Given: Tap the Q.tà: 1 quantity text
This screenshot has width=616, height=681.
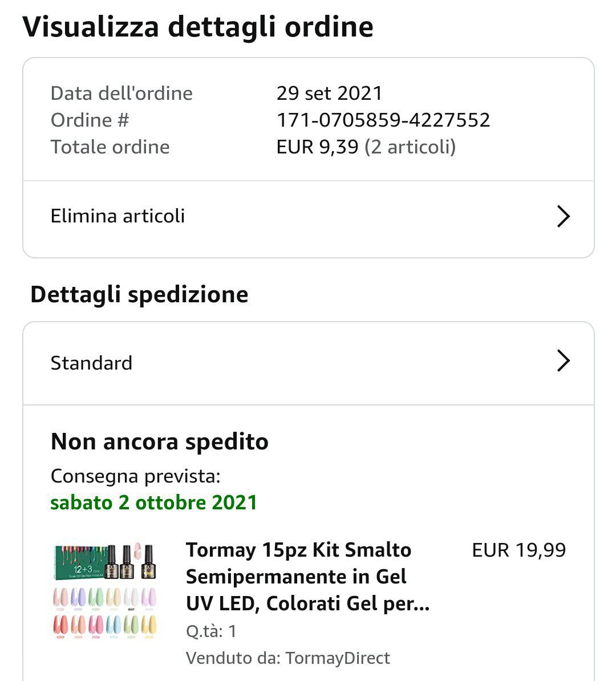Looking at the screenshot, I should coord(211,631).
